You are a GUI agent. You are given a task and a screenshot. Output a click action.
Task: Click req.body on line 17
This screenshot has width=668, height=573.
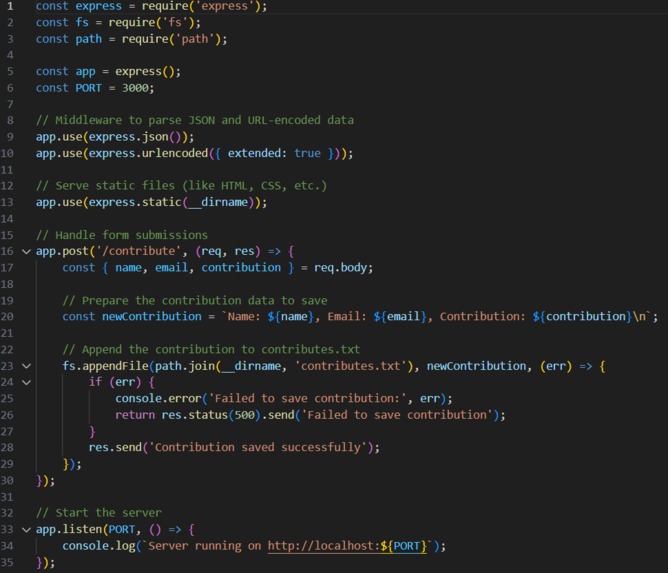coord(340,268)
